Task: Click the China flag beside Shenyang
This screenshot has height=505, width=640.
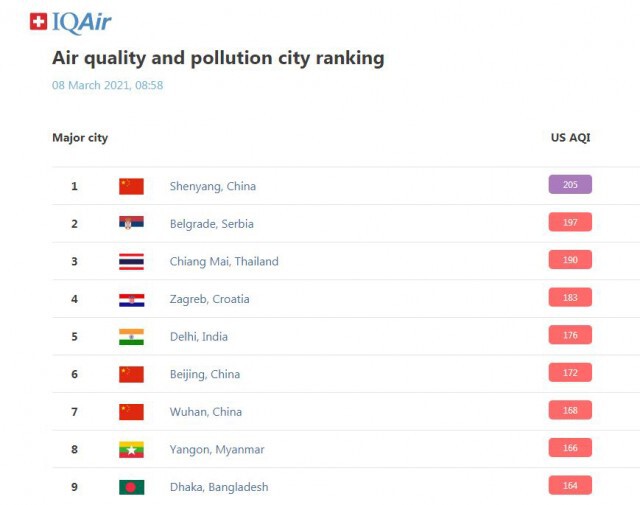Action: (x=131, y=187)
